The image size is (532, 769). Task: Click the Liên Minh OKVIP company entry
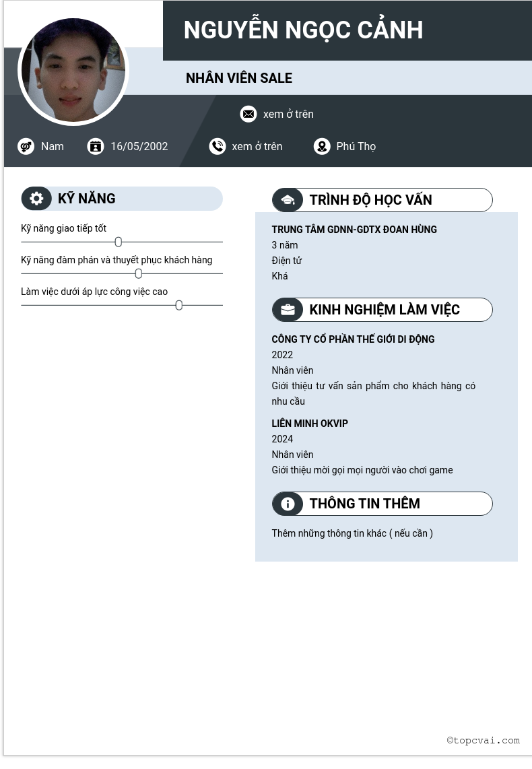tap(310, 424)
